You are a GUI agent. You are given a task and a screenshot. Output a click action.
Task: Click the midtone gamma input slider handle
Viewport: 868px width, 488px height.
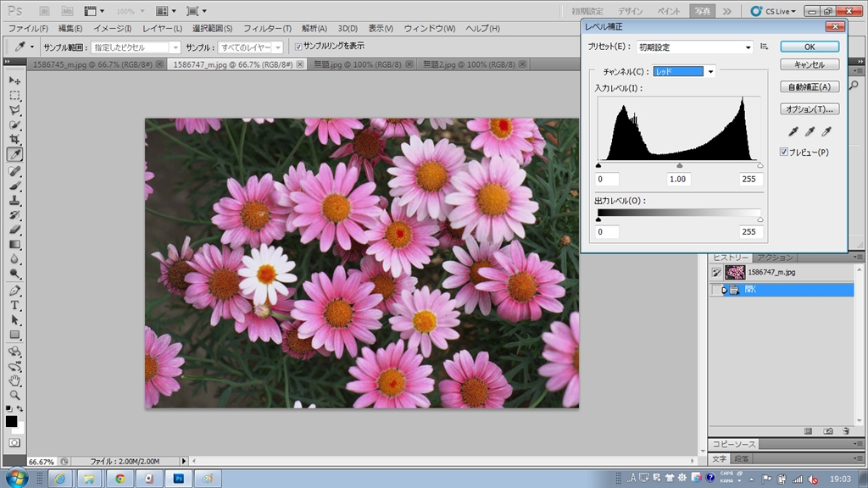(x=679, y=165)
